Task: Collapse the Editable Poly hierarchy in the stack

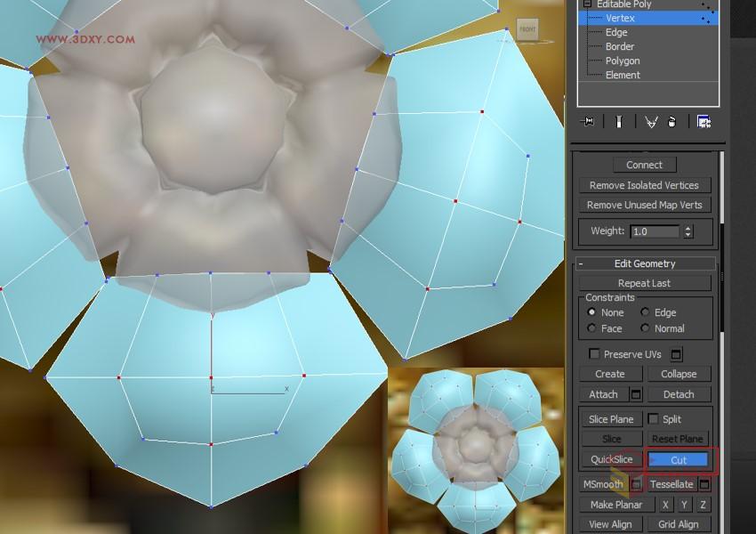Action: 587,4
